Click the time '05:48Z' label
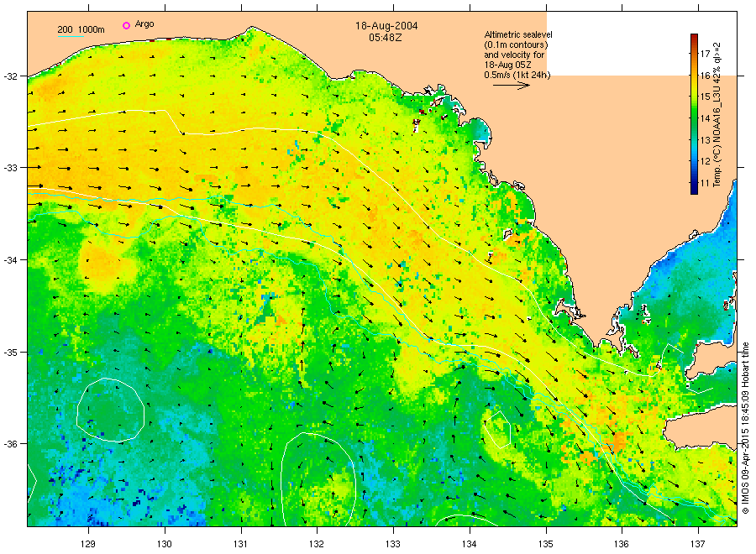 click(x=386, y=37)
